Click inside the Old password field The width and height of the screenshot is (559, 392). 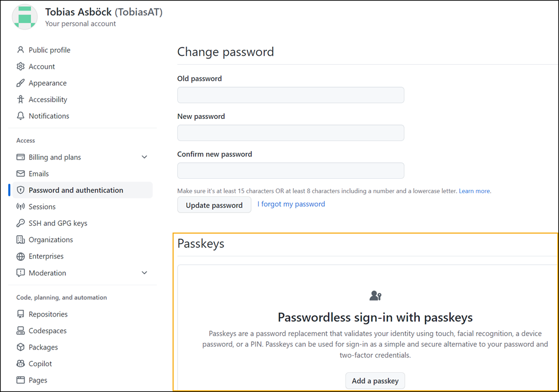(290, 95)
